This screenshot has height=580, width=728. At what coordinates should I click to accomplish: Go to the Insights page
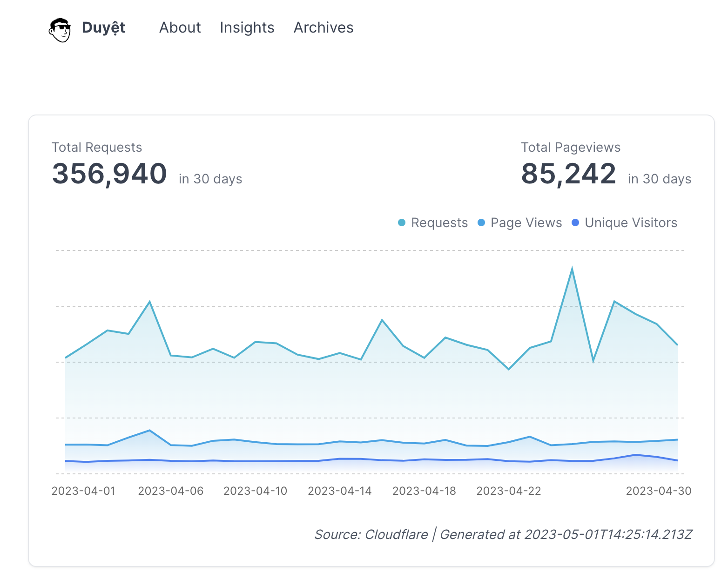(247, 28)
